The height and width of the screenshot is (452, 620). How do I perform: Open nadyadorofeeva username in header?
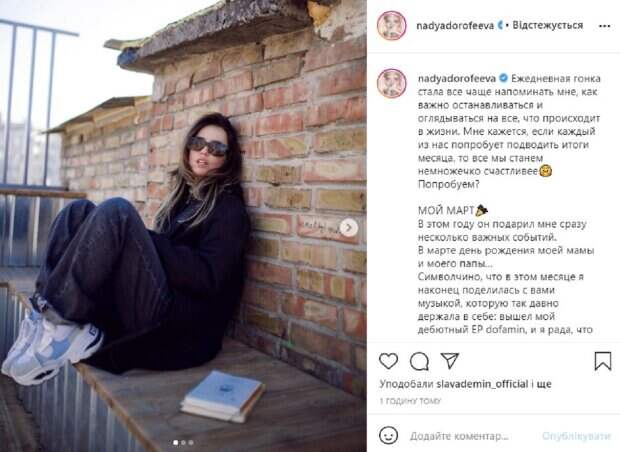coord(455,26)
